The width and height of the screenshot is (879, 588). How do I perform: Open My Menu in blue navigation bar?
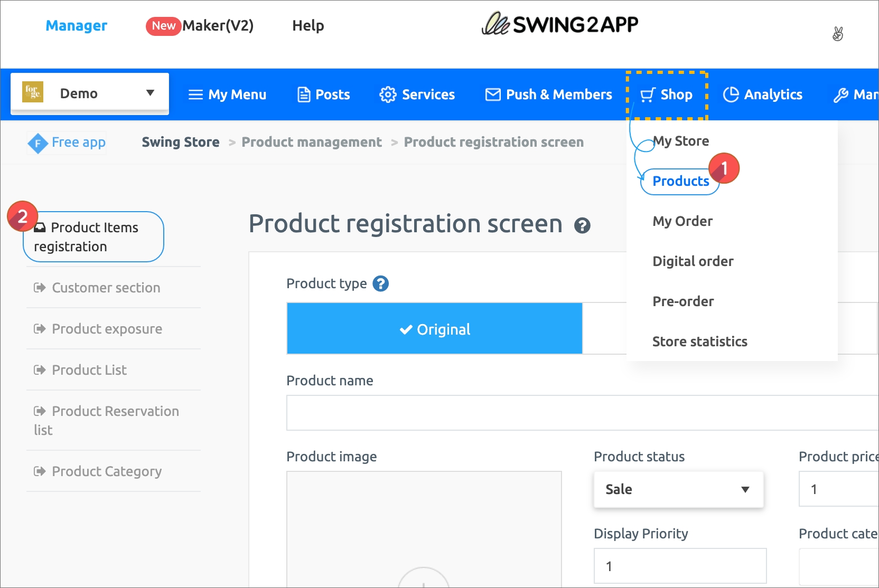pos(227,94)
